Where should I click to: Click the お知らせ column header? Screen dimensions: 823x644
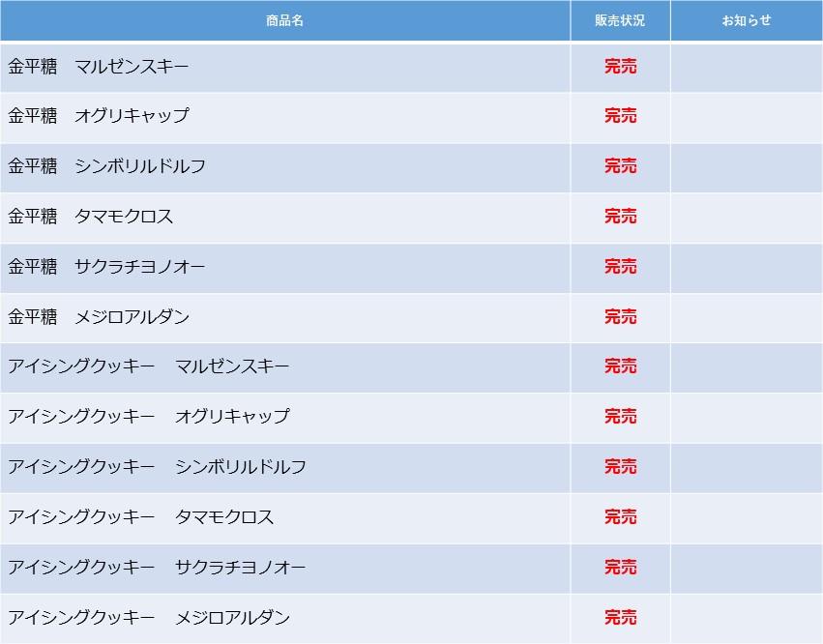point(747,20)
